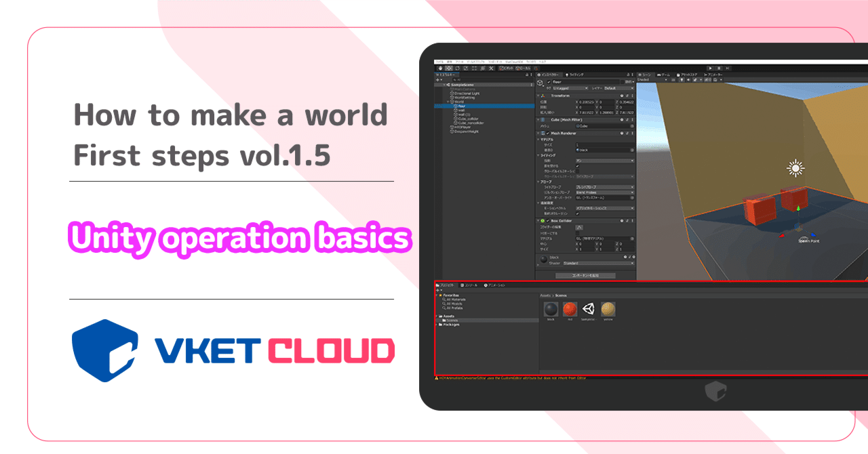This screenshot has height=454, width=868.
Task: Open the Untagged tag dropdown
Action: 568,87
